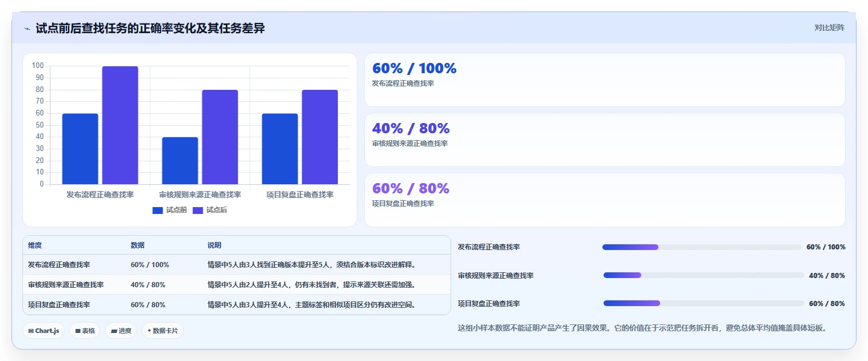This screenshot has width=868, height=361.
Task: Click the 60% / 100% value right of the progress bar
Action: pyautogui.click(x=826, y=247)
